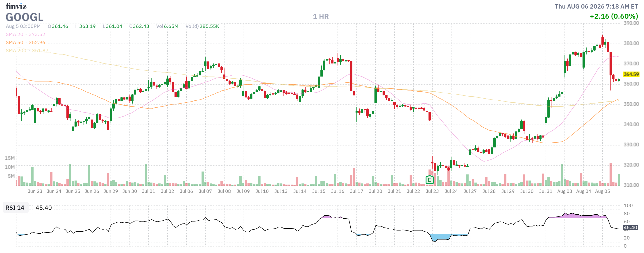Click the 390.00 price axis label
644x253 pixels.
[x=631, y=23]
